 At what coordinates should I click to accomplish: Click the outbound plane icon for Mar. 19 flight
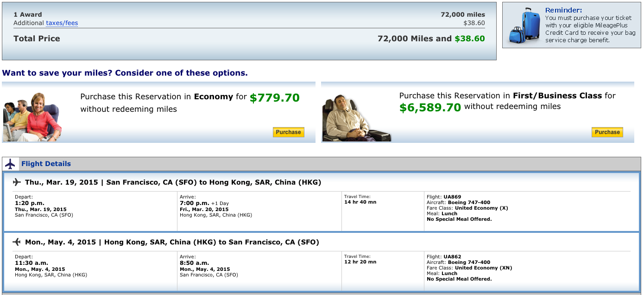(x=17, y=182)
